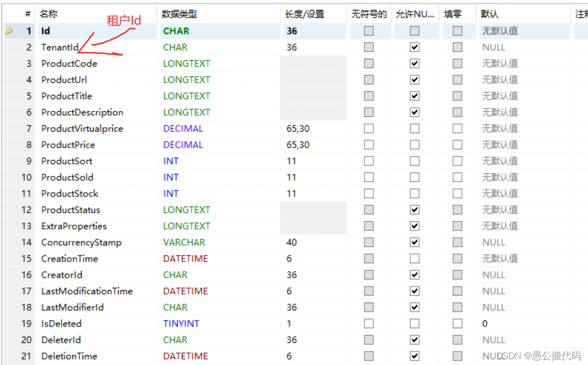
Task: Toggle Allow NULL checkbox for DeletionTime
Action: 414,356
